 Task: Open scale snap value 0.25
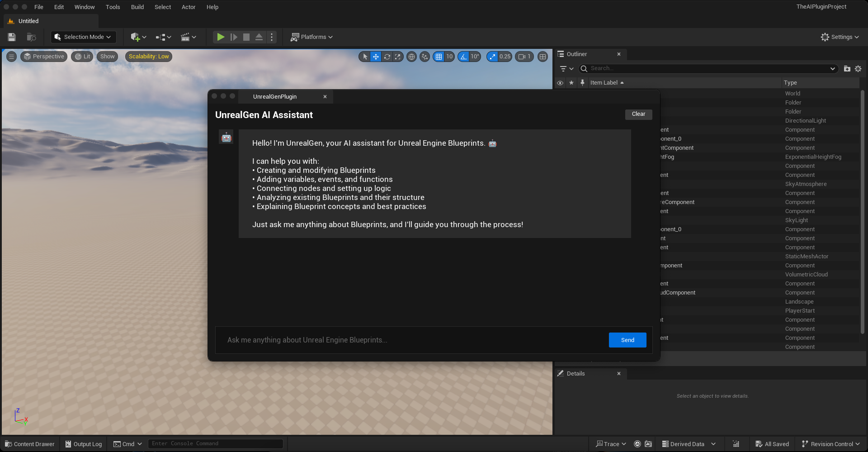pyautogui.click(x=505, y=57)
